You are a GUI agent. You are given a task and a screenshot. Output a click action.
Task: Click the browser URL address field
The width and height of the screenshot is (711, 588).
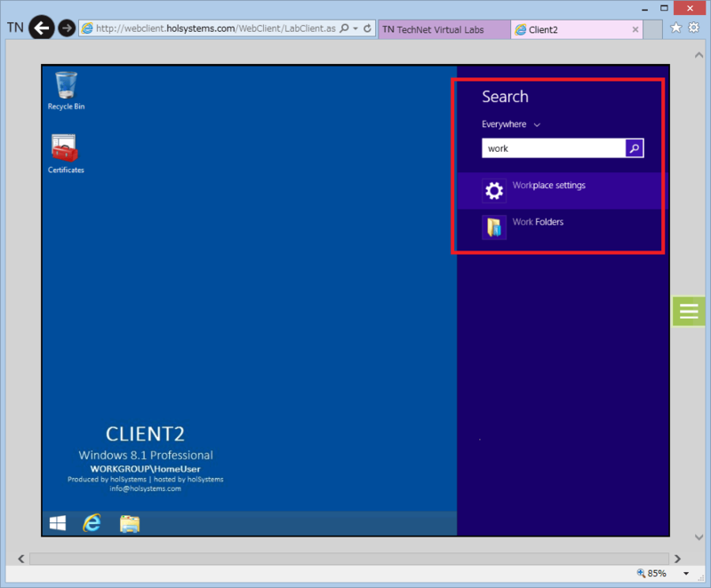215,28
